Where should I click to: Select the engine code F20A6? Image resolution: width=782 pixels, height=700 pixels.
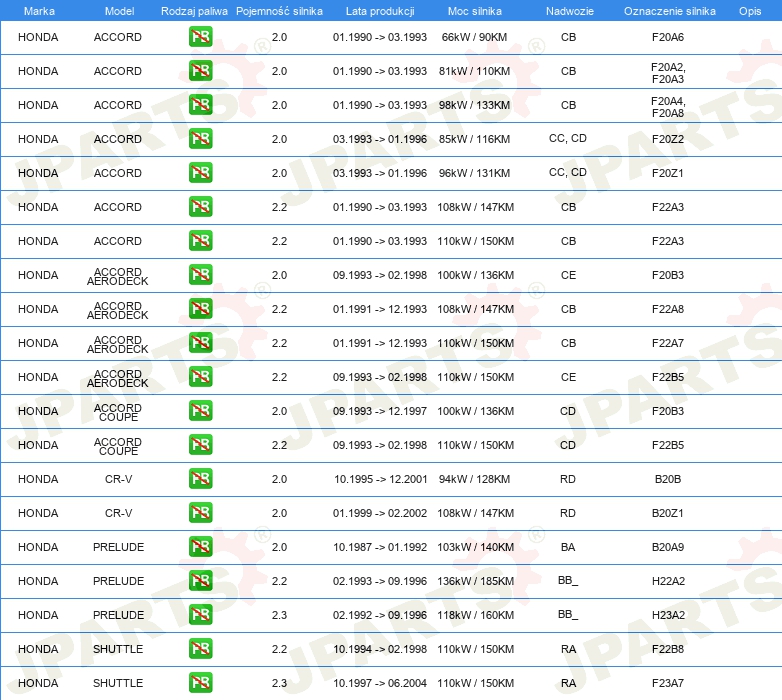coord(668,37)
